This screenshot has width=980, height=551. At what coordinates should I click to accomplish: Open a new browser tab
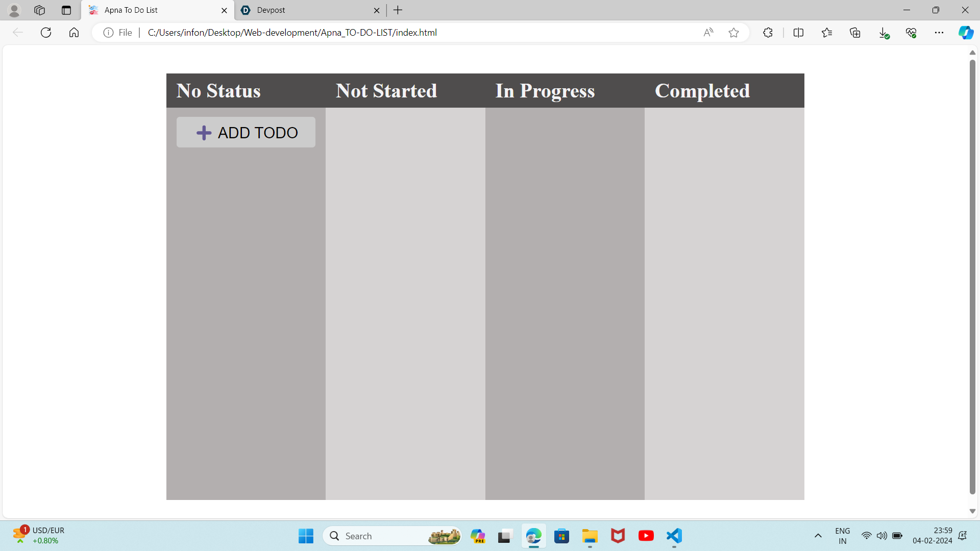pos(398,10)
